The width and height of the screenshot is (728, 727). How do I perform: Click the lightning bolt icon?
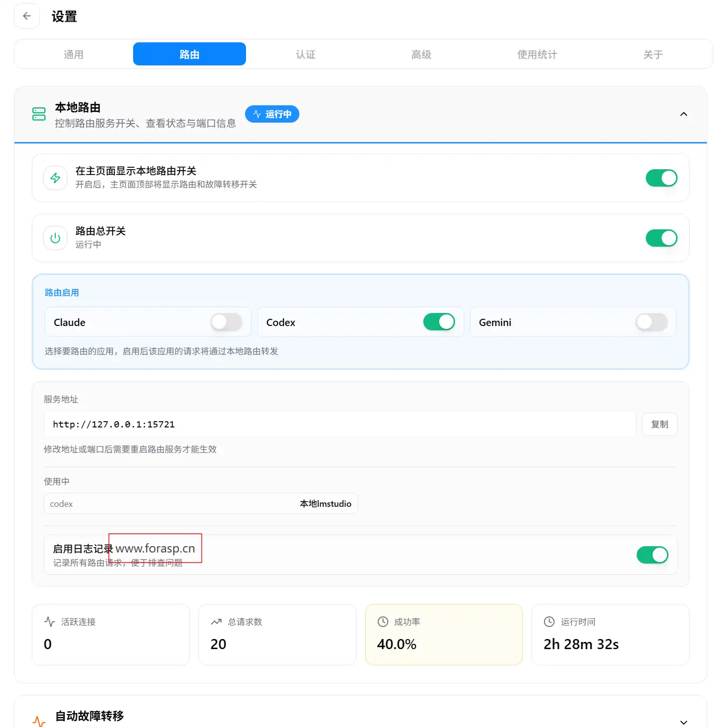[55, 178]
